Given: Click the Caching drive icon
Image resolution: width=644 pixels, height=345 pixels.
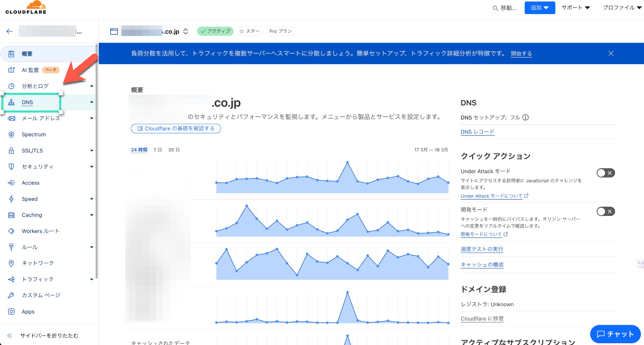Looking at the screenshot, I should (11, 215).
